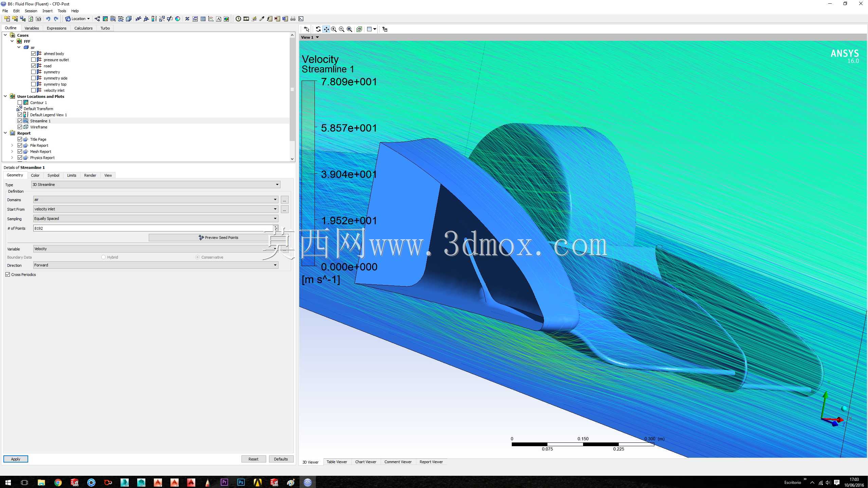Image resolution: width=868 pixels, height=488 pixels.
Task: Open Google Chrome from the taskbar
Action: pyautogui.click(x=58, y=482)
